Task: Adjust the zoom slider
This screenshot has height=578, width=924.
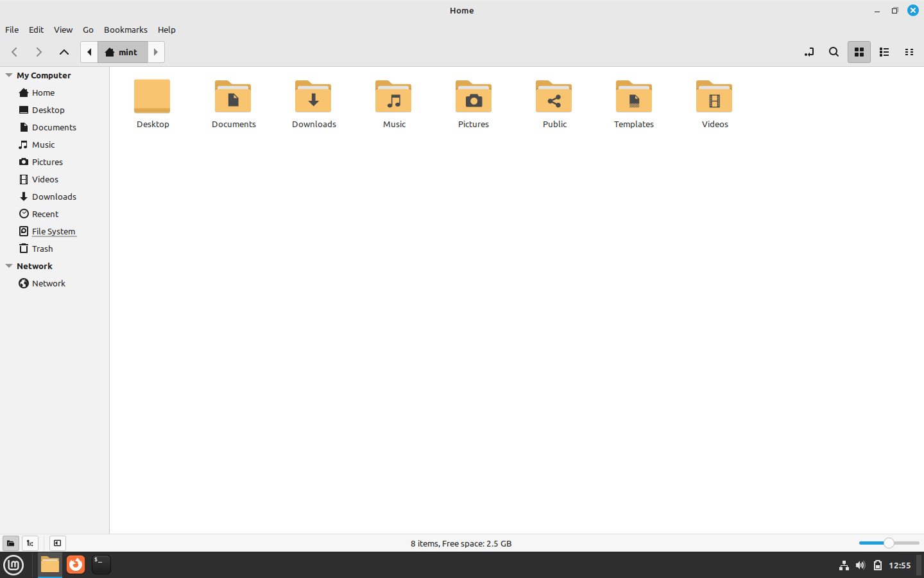Action: coord(889,543)
